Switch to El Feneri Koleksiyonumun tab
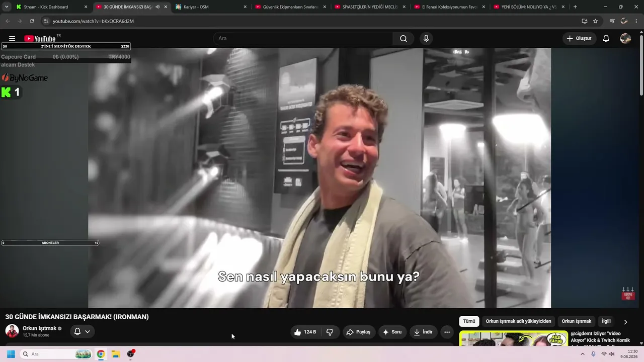This screenshot has width=644, height=362. pyautogui.click(x=450, y=7)
